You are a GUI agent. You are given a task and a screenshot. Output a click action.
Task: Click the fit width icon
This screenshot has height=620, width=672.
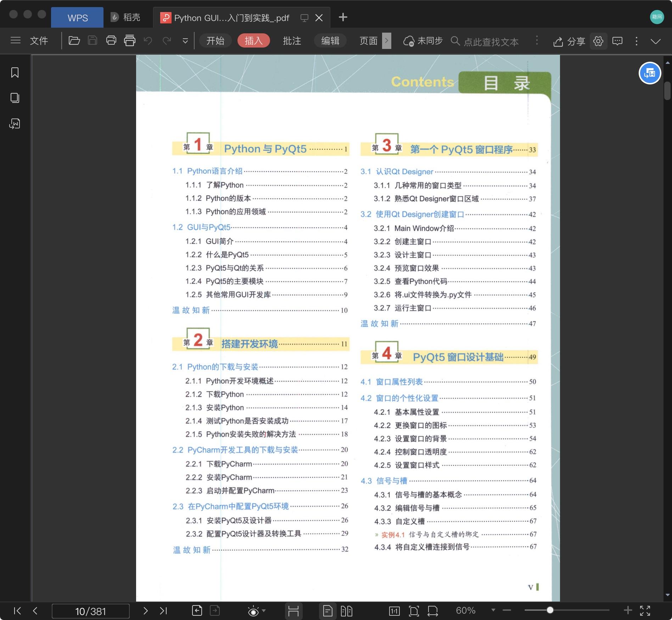coord(433,611)
